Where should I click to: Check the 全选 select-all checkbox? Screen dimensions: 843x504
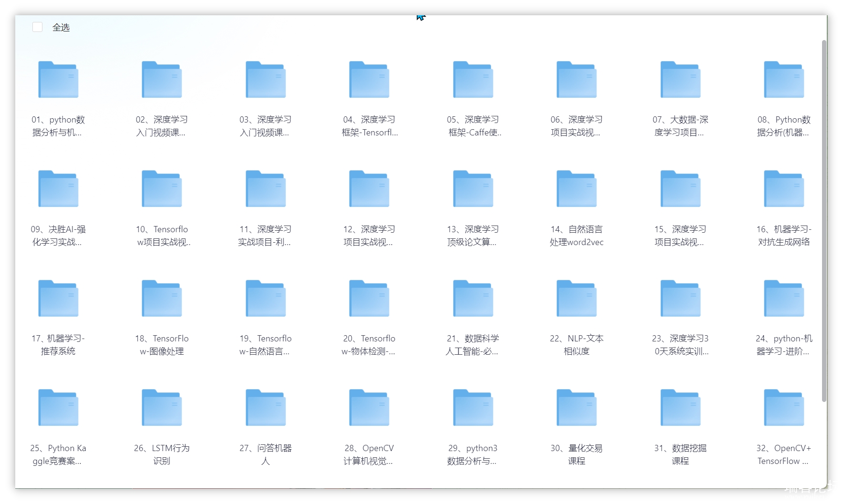38,27
